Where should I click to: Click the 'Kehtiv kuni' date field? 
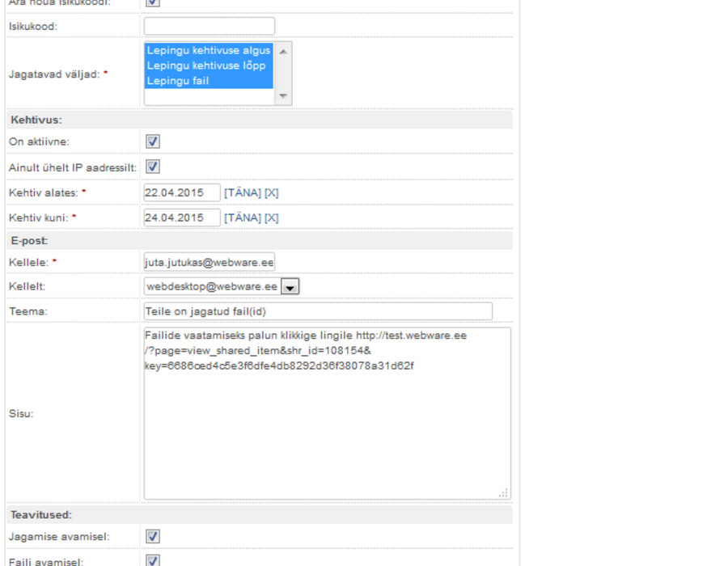[182, 218]
